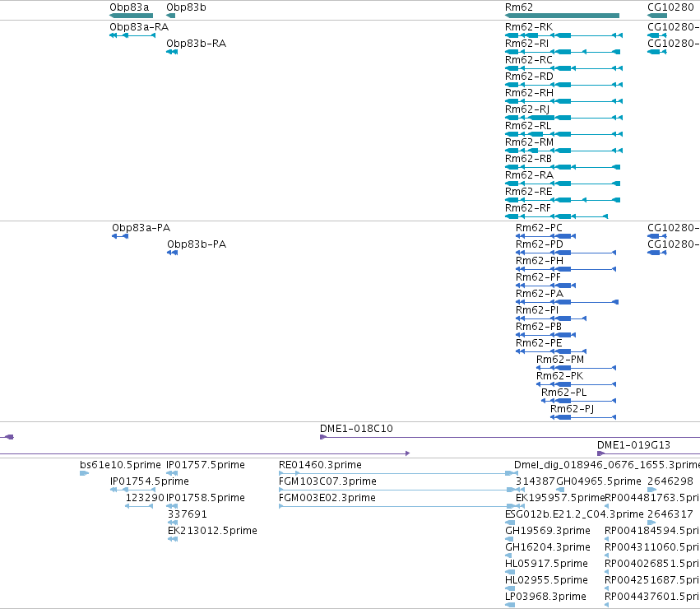Select the 314387 feature label
Image resolution: width=700 pixels, height=609 pixels.
pos(535,481)
